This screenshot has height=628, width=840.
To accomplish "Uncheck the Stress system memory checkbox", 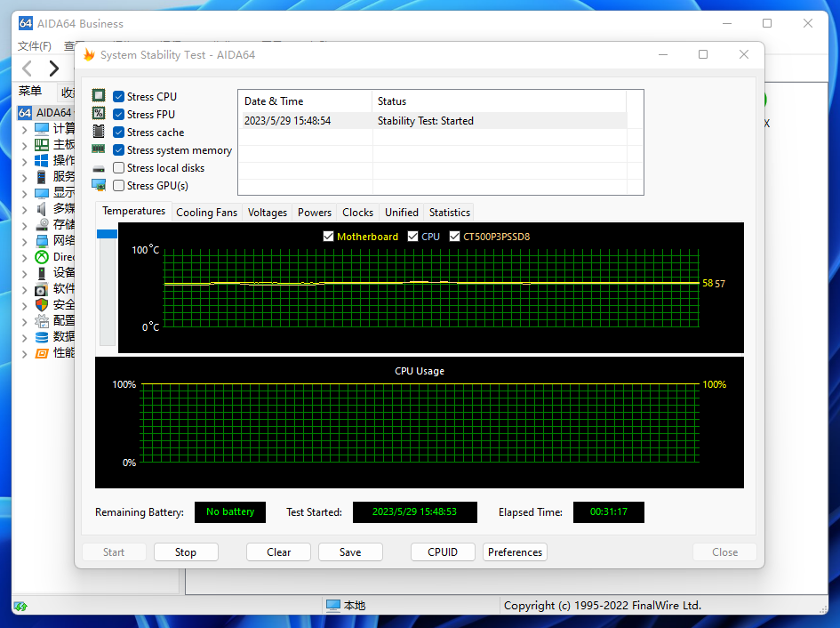I will [119, 149].
